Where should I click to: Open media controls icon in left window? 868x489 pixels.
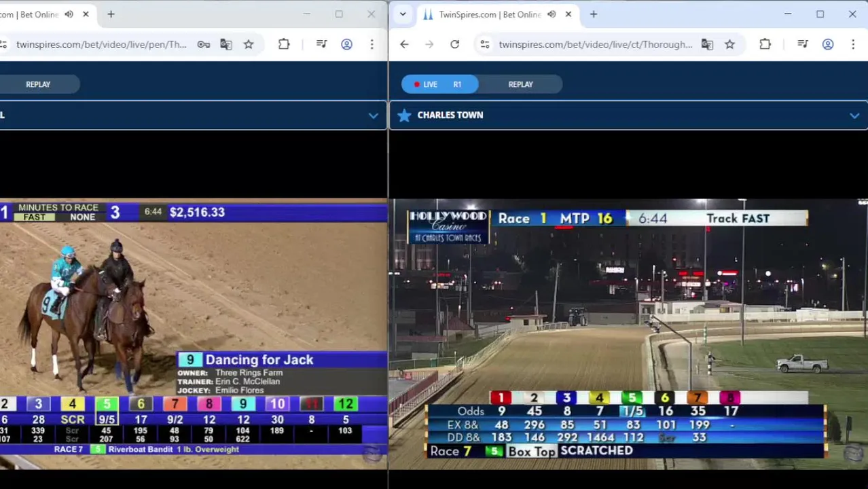coord(322,44)
